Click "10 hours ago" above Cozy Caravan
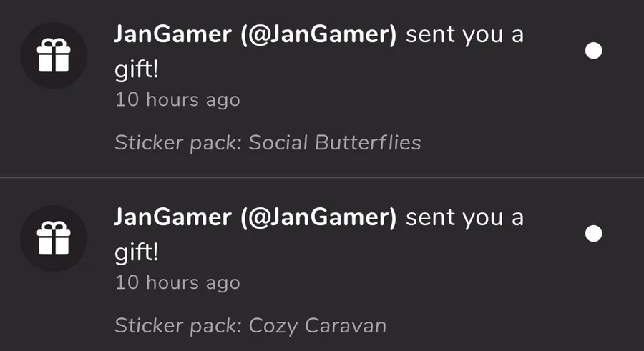The width and height of the screenshot is (644, 351). 177,282
